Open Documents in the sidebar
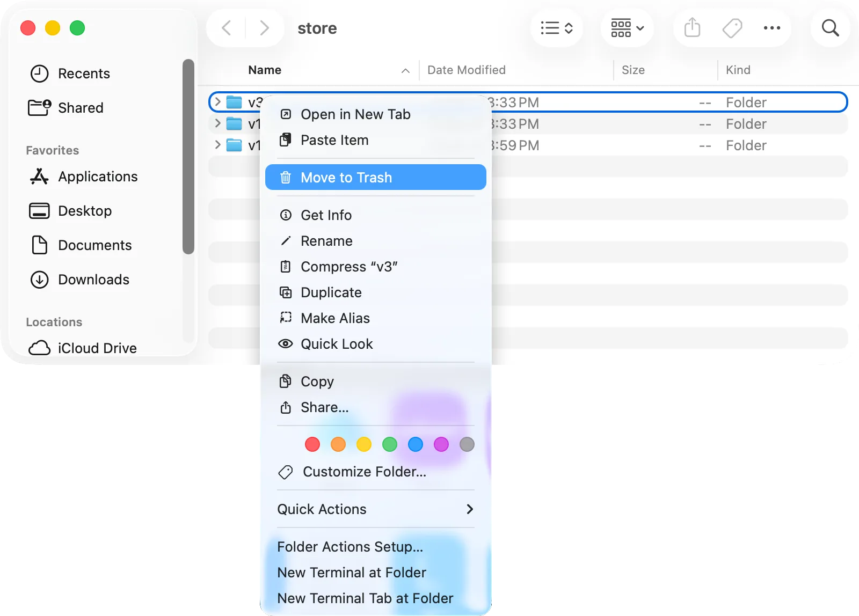 tap(81, 245)
